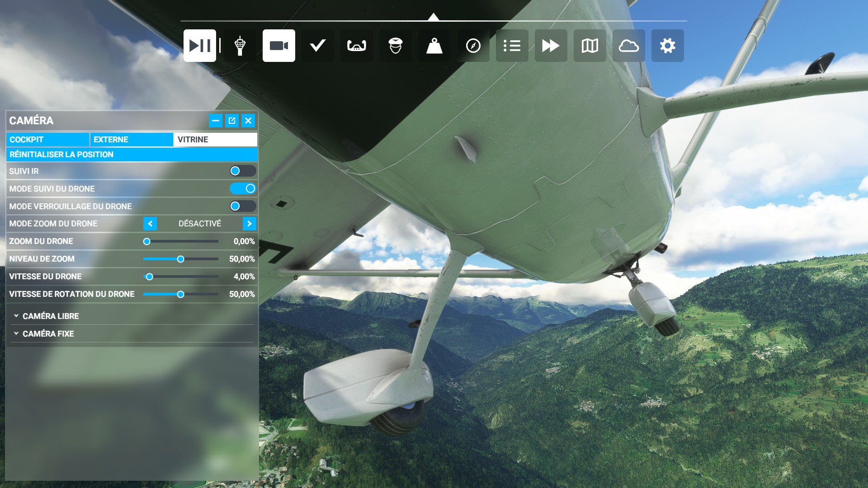Switch to the Externe tab
868x488 pixels.
[x=132, y=140]
